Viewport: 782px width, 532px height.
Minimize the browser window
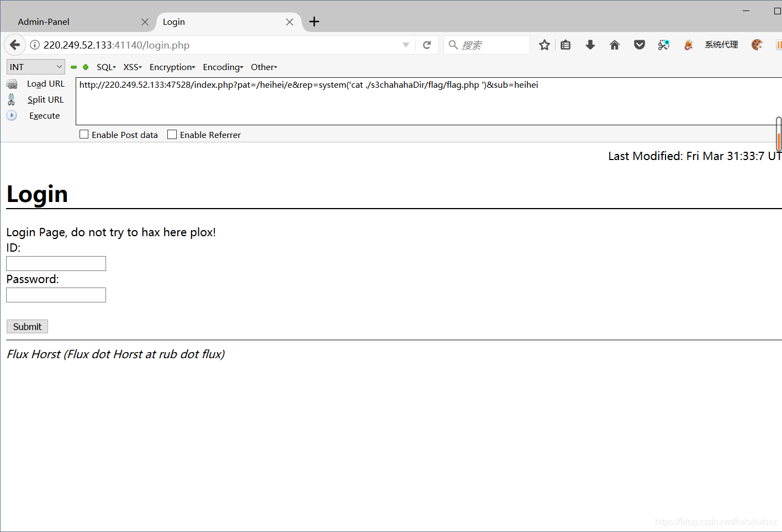[746, 10]
